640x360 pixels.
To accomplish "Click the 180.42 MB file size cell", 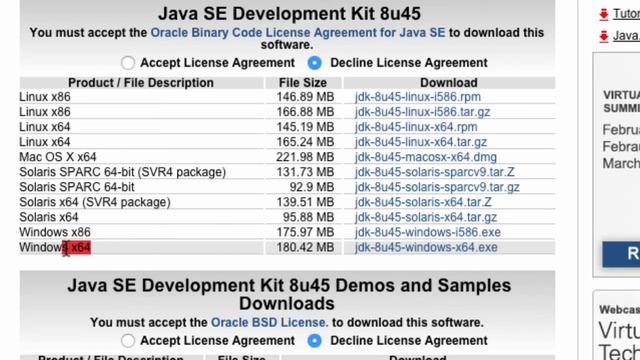I will point(305,247).
